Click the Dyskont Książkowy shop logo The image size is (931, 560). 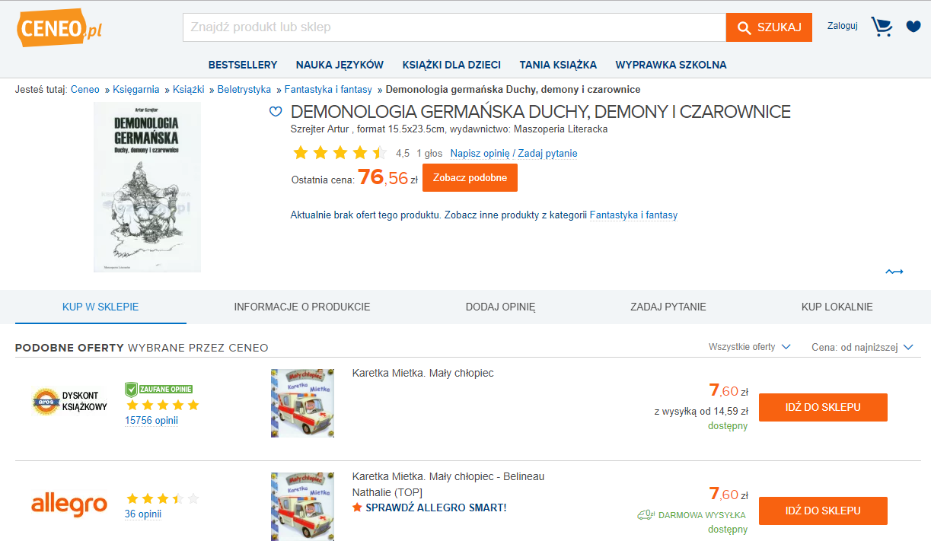(69, 401)
